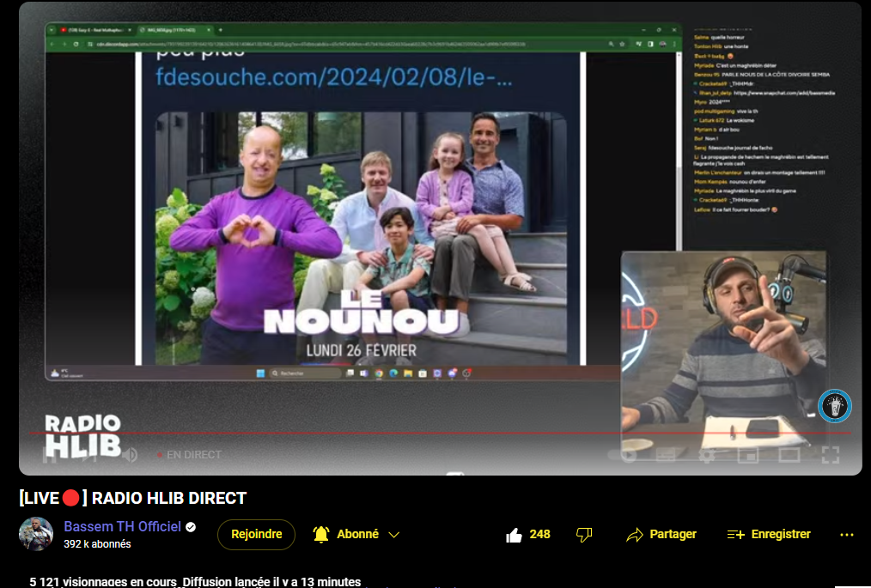Expand the Abonné subscription dropdown chevron
The width and height of the screenshot is (871, 588).
click(x=393, y=535)
